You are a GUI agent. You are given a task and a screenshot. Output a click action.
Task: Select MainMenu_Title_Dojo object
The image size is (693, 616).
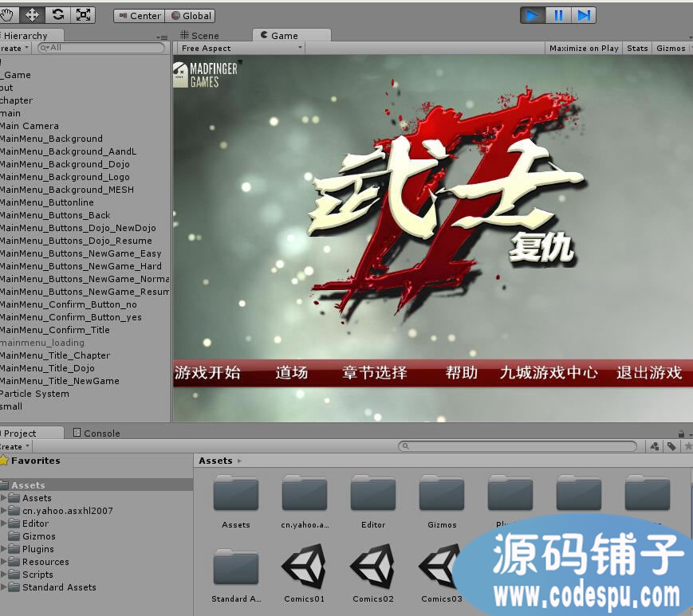[x=47, y=368]
